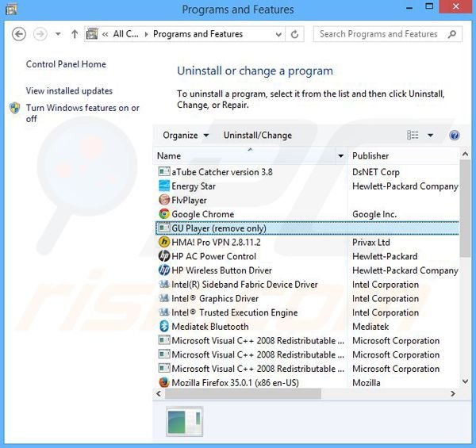
Task: Refresh the Programs and Features list
Action: point(294,34)
